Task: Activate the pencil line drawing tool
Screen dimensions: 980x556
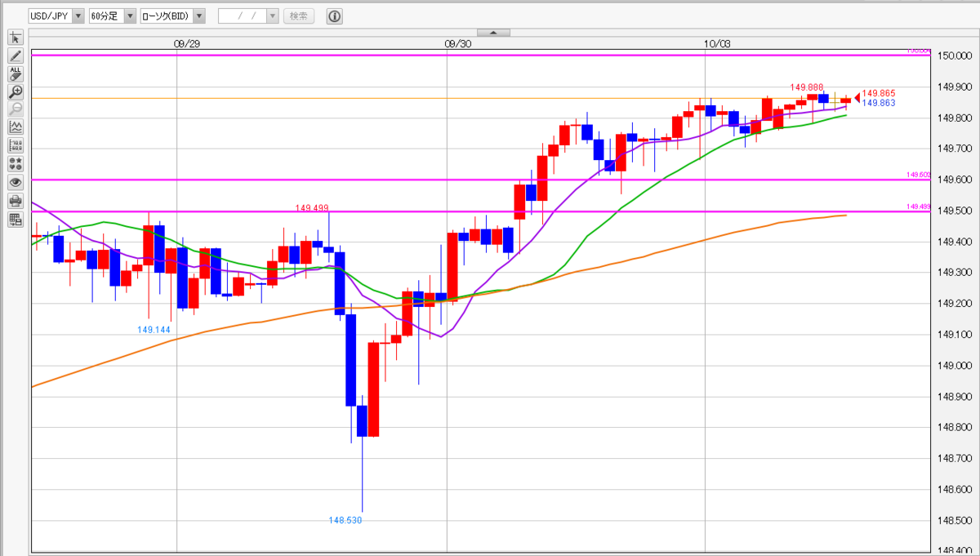Action: pos(16,56)
